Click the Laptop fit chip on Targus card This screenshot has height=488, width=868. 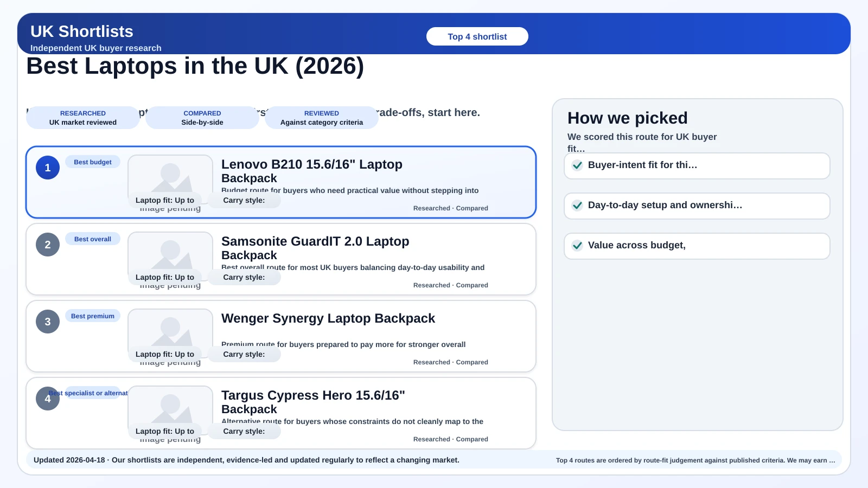165,431
